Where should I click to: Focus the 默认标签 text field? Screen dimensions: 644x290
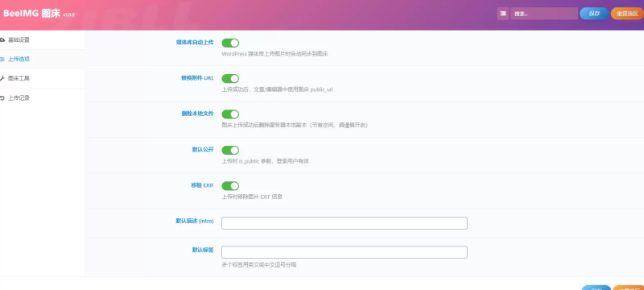tap(345, 252)
